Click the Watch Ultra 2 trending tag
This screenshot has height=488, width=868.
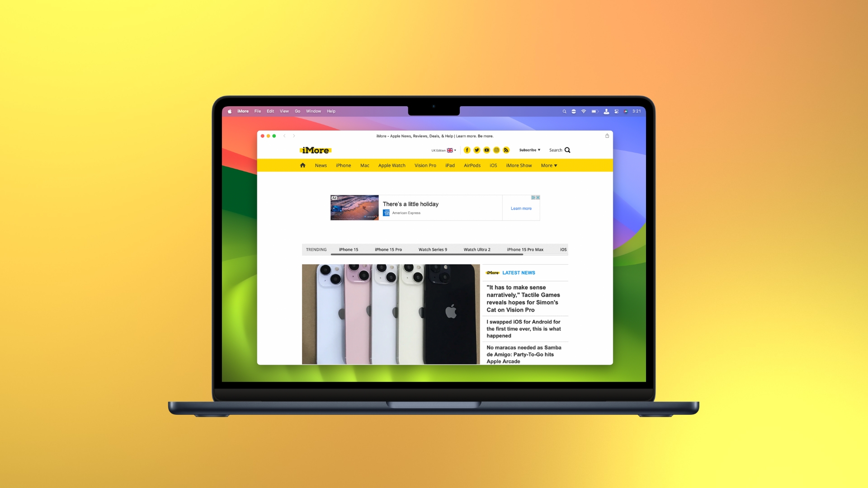pos(476,249)
